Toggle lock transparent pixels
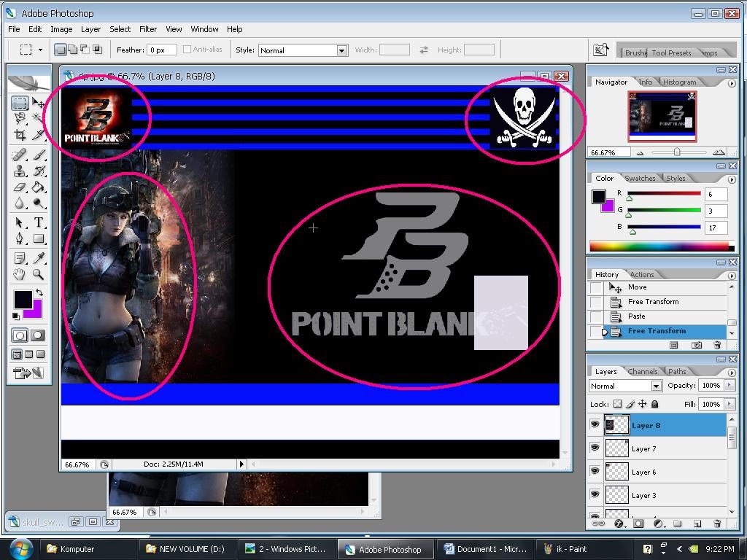The width and height of the screenshot is (747, 560). click(x=617, y=404)
